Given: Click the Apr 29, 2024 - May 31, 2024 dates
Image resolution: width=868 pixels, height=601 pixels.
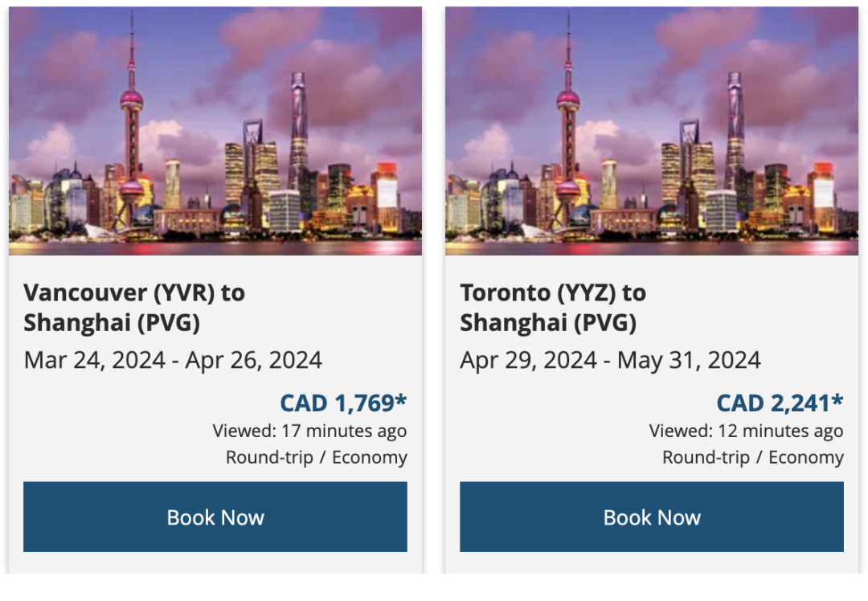Looking at the screenshot, I should (x=610, y=360).
